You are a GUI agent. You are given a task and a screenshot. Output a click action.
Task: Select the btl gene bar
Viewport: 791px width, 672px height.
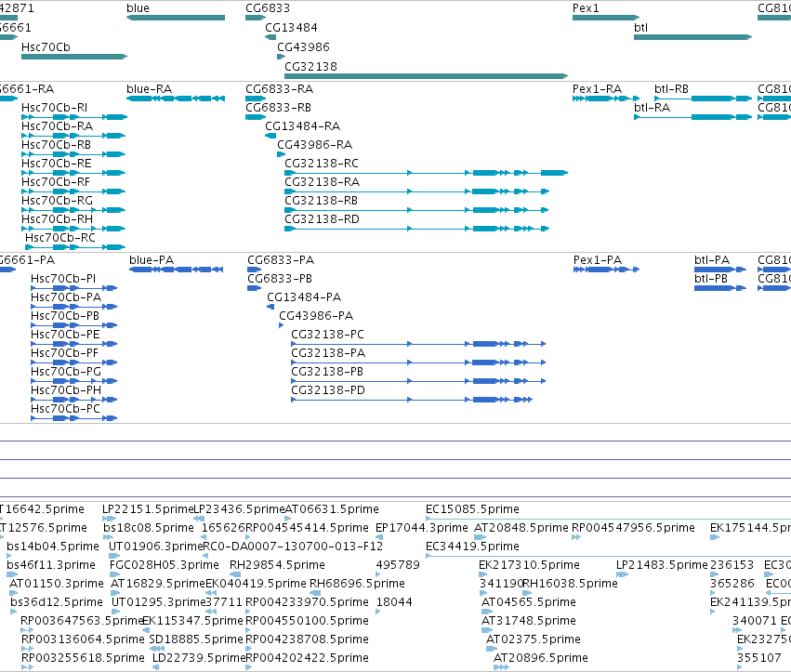coord(692,37)
